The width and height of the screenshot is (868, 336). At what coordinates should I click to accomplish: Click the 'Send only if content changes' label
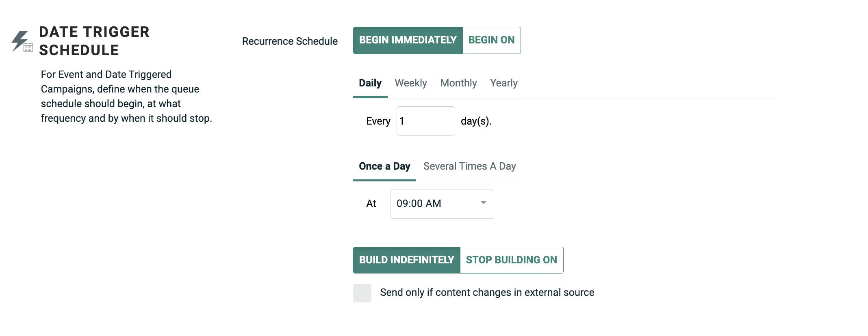point(487,293)
